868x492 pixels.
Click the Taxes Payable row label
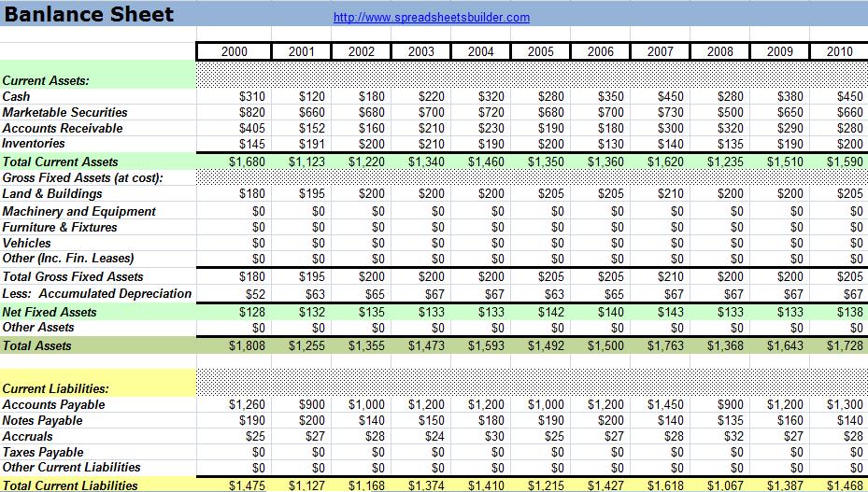point(43,453)
